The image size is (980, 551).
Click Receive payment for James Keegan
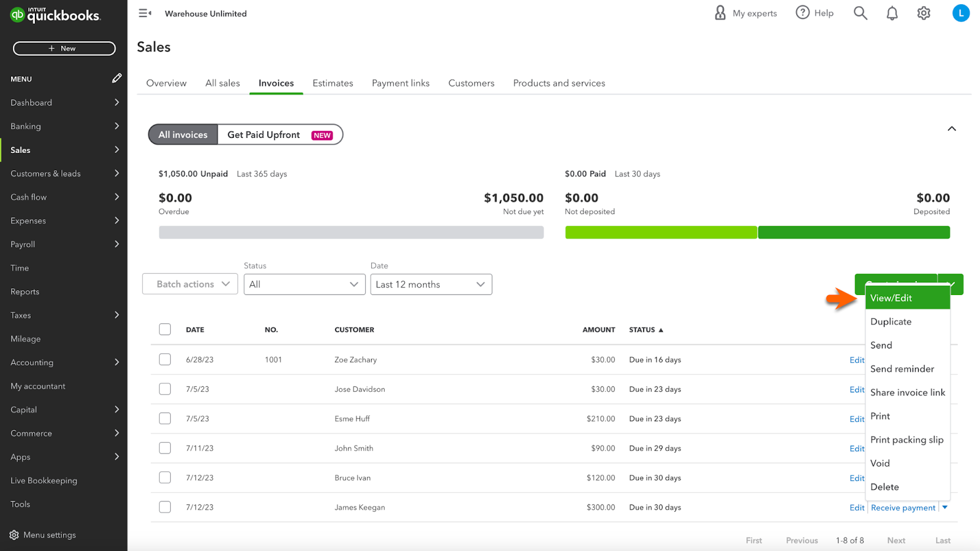[x=903, y=508]
